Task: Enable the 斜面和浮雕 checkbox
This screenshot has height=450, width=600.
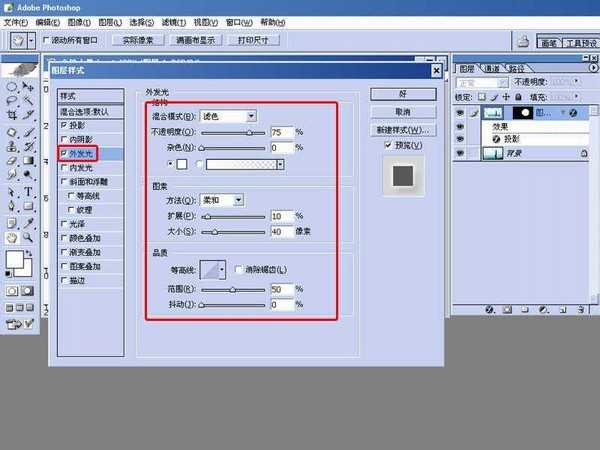Action: coord(64,181)
